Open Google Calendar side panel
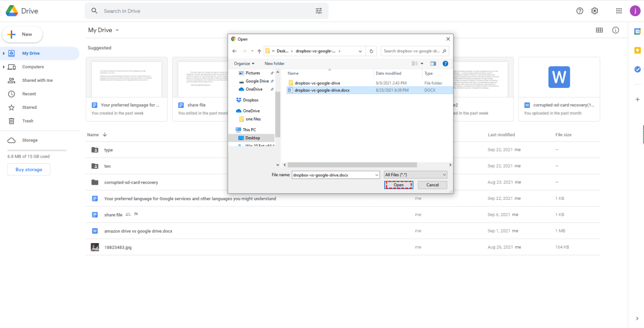 point(637,32)
